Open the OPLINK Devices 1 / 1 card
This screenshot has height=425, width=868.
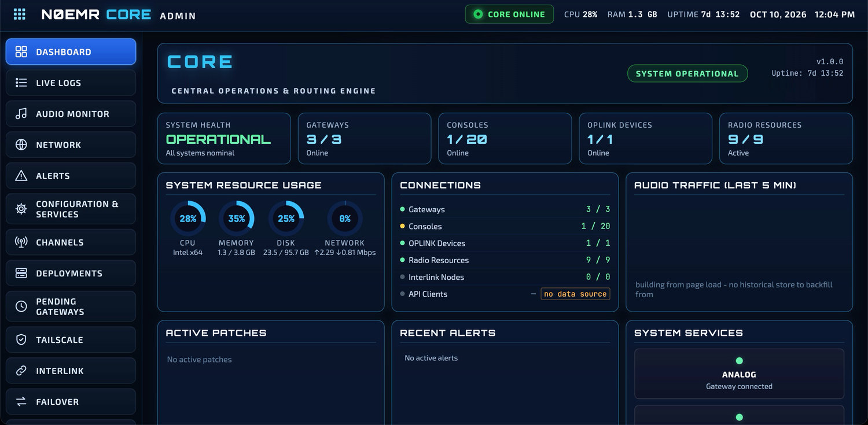pyautogui.click(x=646, y=139)
